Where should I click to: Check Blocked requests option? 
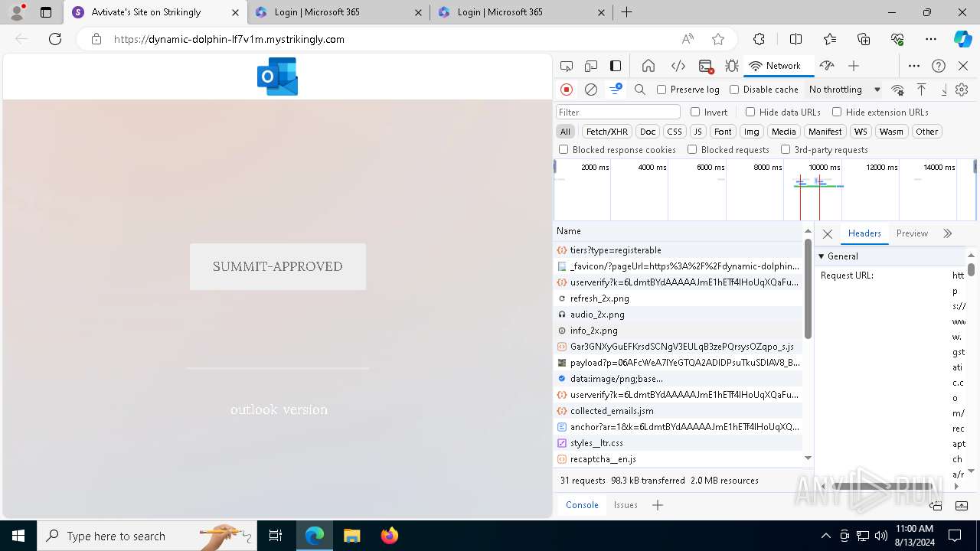pos(692,149)
